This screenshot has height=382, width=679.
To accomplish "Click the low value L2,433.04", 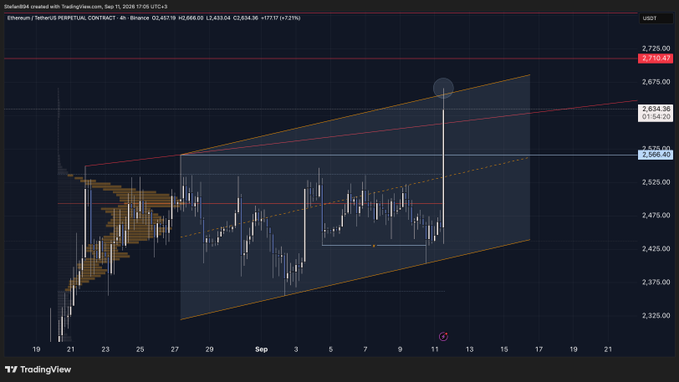I will coord(218,18).
